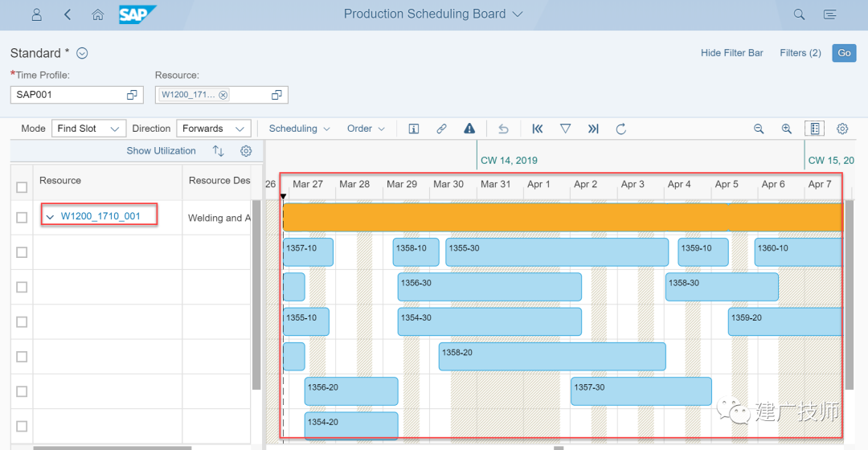Open the Scheduling menu

click(299, 129)
